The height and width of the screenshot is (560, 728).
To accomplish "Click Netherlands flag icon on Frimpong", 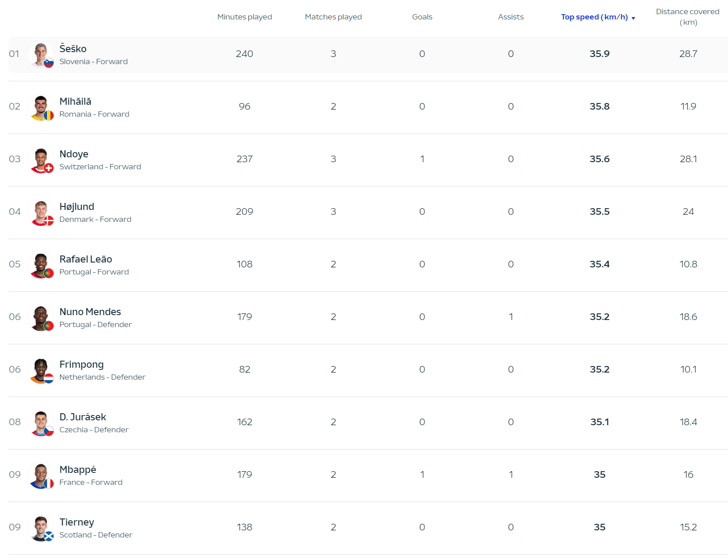I will click(49, 378).
